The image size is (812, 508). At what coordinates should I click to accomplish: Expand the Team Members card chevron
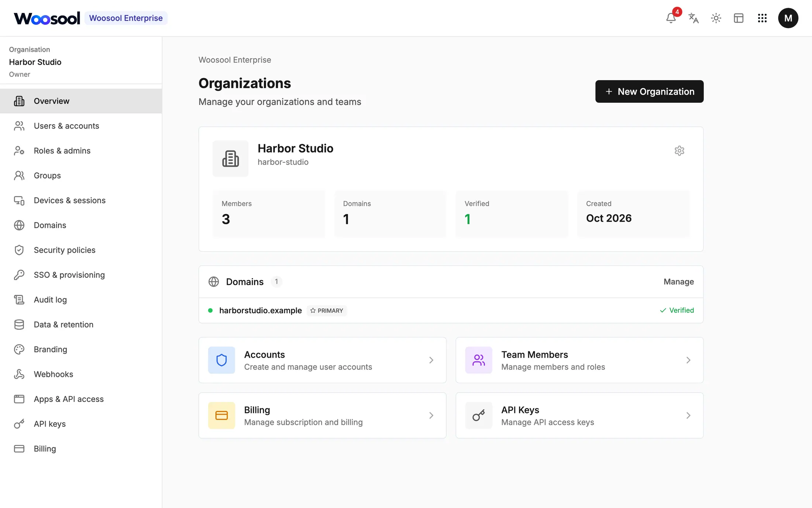[x=688, y=360]
